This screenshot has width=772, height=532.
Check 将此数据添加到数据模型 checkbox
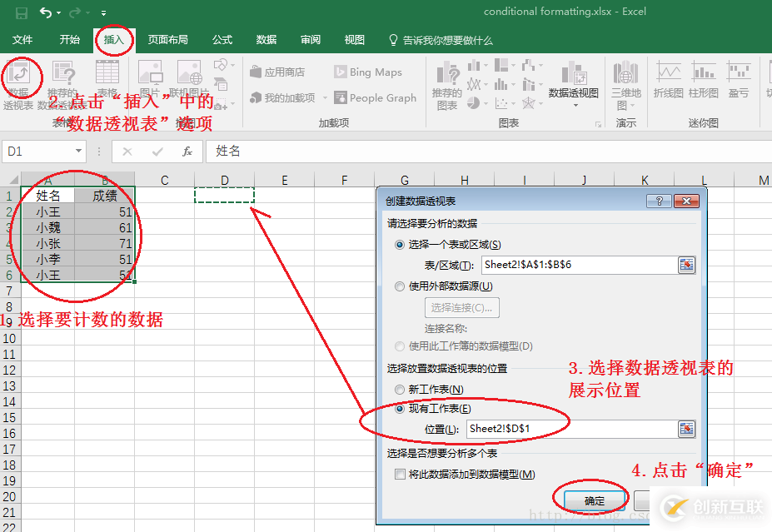pyautogui.click(x=401, y=474)
